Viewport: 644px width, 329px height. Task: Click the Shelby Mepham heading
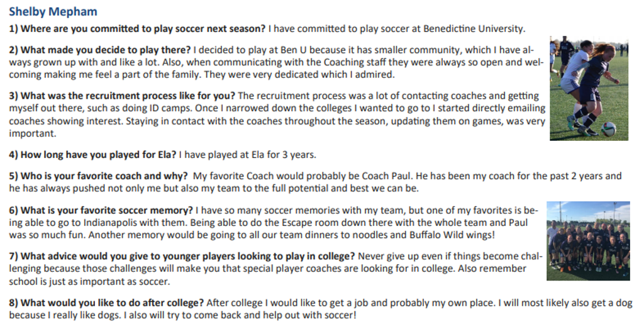click(x=53, y=11)
